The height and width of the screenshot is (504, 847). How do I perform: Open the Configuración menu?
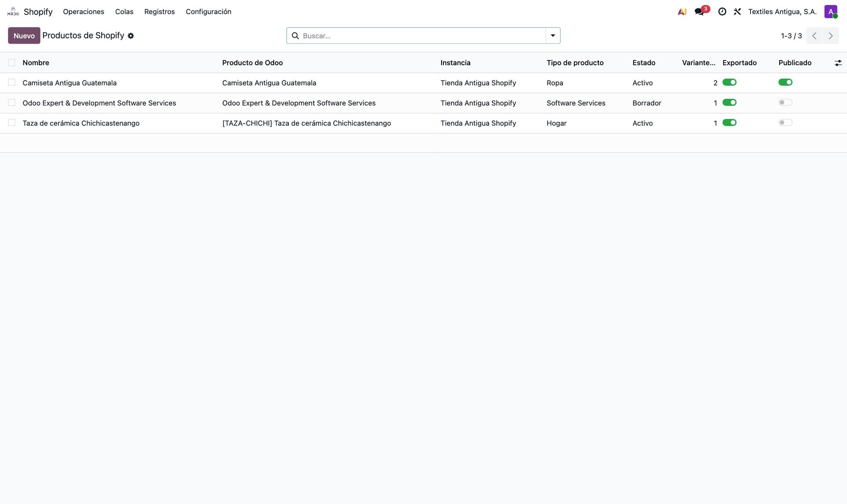[x=208, y=12]
